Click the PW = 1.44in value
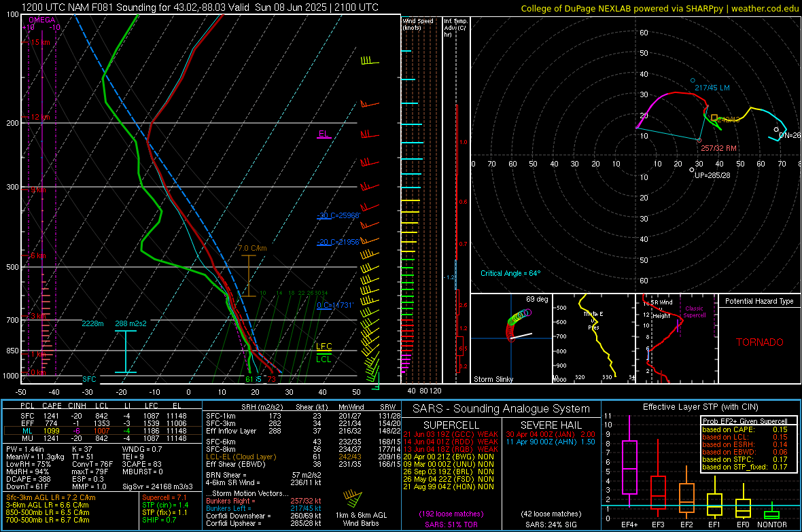The width and height of the screenshot is (802, 532). (x=25, y=450)
